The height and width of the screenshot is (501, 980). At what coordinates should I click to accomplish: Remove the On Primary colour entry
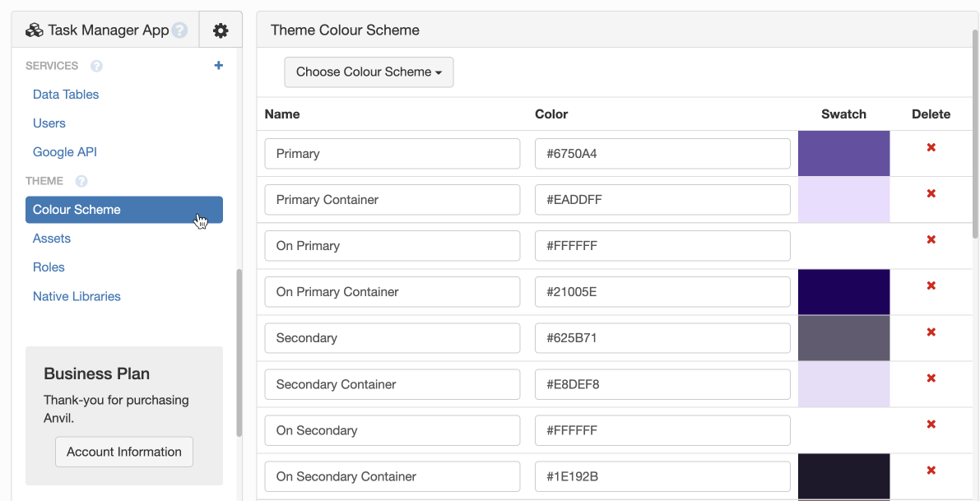tap(931, 240)
